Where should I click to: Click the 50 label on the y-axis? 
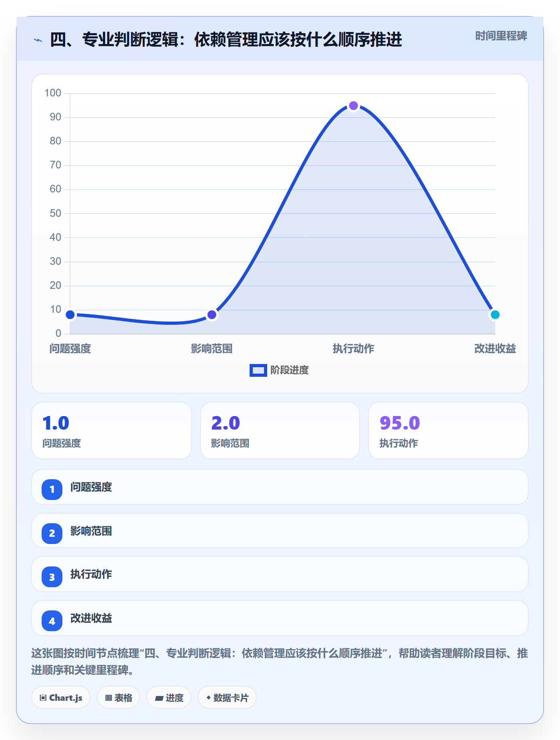(x=56, y=213)
